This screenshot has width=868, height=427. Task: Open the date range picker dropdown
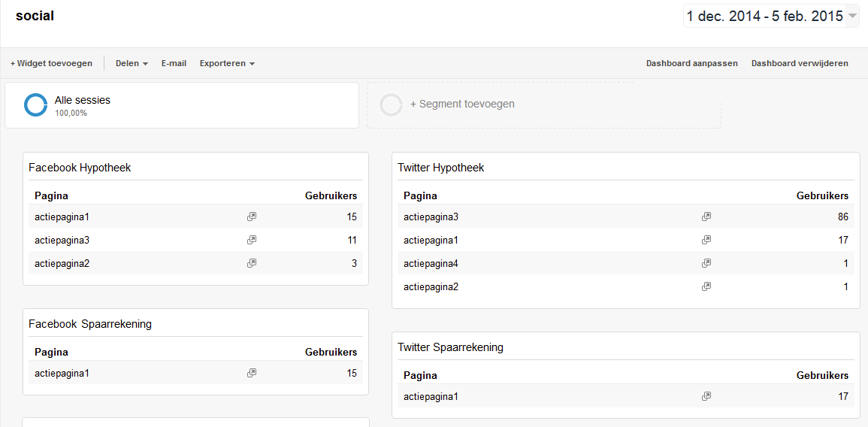[851, 16]
